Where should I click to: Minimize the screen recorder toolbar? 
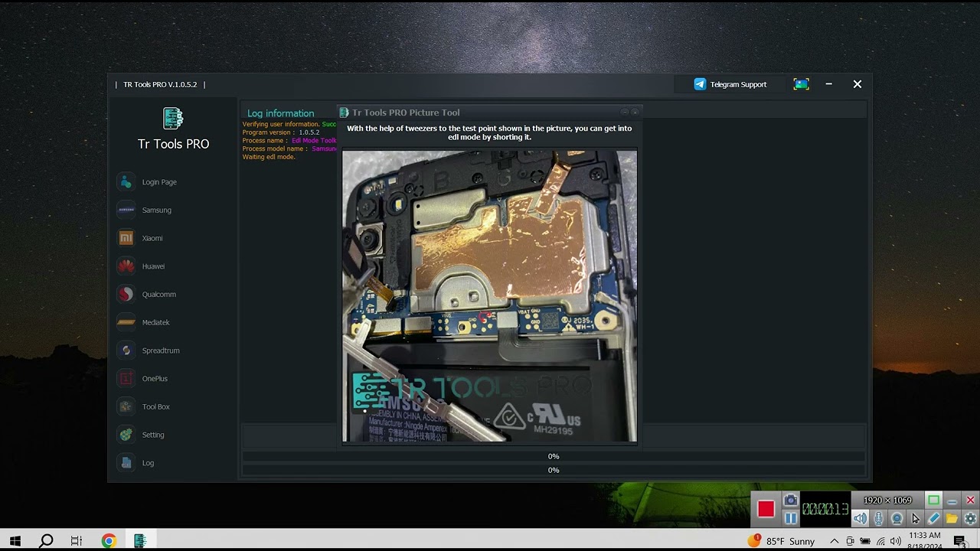pos(952,500)
